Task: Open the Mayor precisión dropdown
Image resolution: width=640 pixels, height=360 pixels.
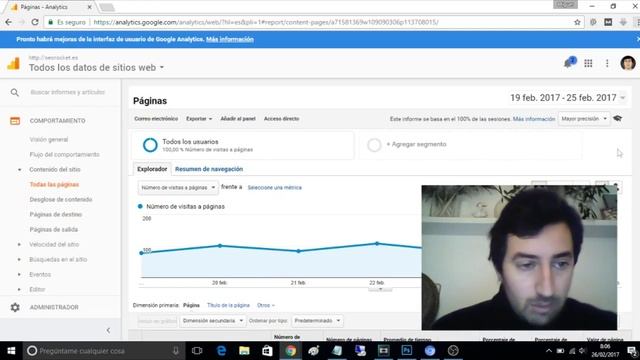Action: pyautogui.click(x=584, y=119)
